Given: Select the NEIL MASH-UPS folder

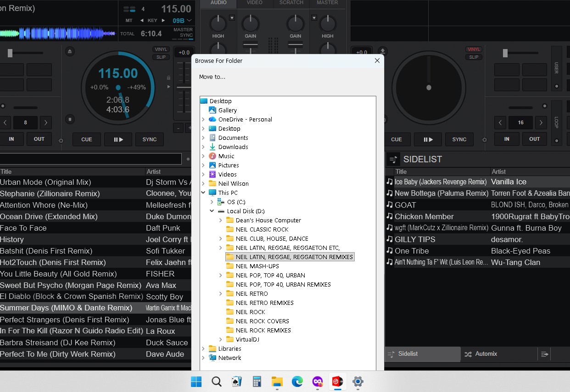Looking at the screenshot, I should (257, 266).
